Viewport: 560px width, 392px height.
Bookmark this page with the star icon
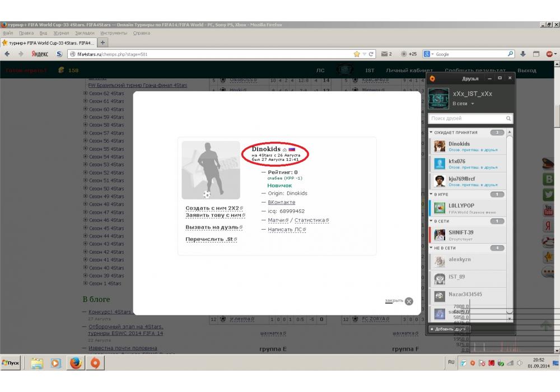pyautogui.click(x=357, y=54)
